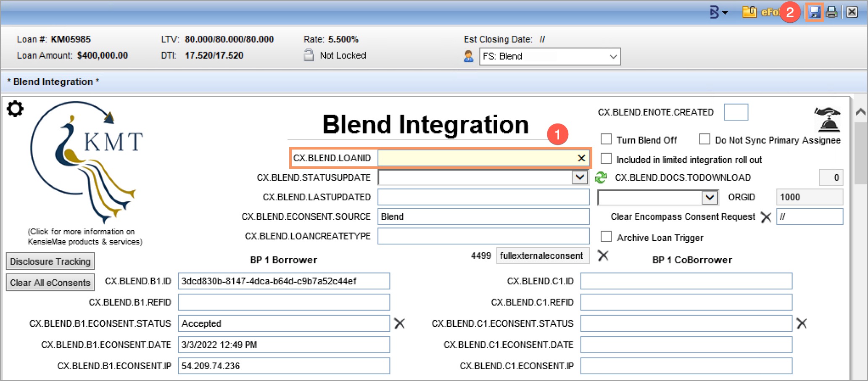Image resolution: width=868 pixels, height=381 pixels.
Task: Click CX.BLEND.C1.ECONSENT.DATE field
Action: tap(686, 345)
